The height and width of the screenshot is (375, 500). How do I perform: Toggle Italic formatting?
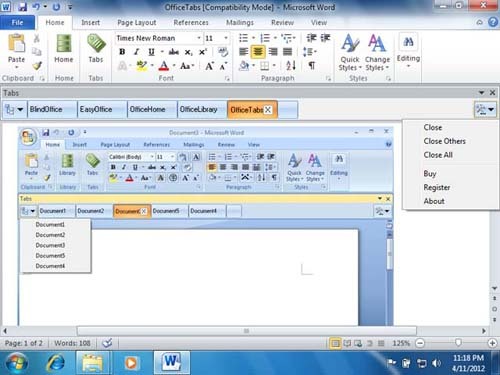pos(136,52)
